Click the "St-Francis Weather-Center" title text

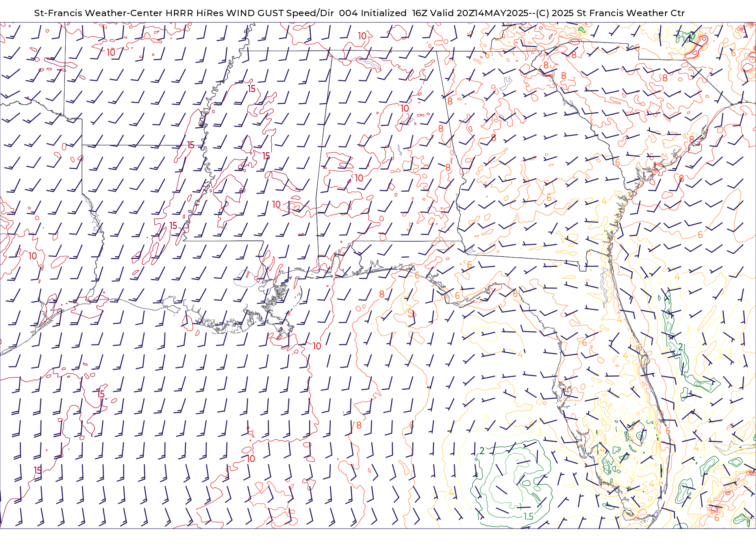[x=98, y=13]
